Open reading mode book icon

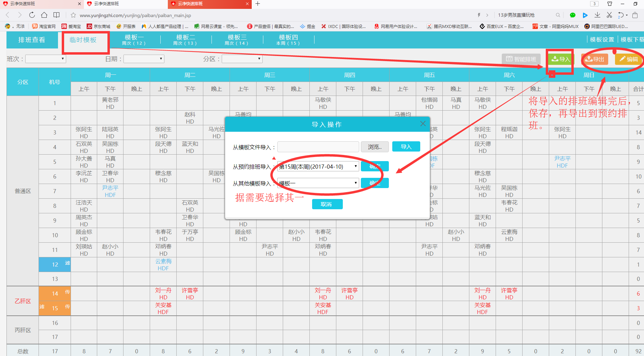pos(56,15)
